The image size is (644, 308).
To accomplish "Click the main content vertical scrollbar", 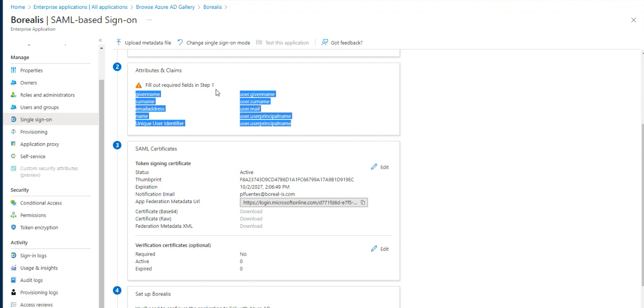I will [642, 205].
